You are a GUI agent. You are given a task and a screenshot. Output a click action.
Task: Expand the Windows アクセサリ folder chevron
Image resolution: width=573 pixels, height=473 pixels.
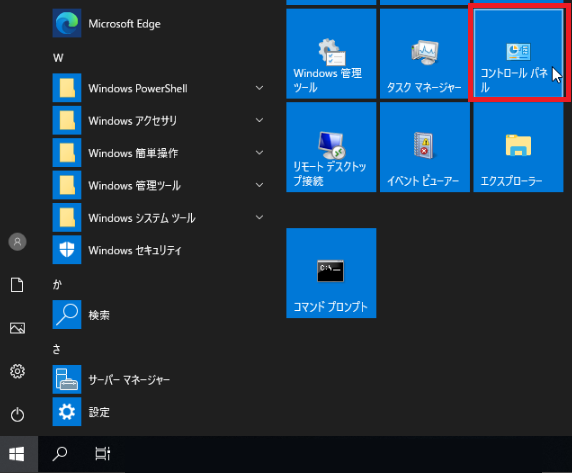click(x=259, y=120)
